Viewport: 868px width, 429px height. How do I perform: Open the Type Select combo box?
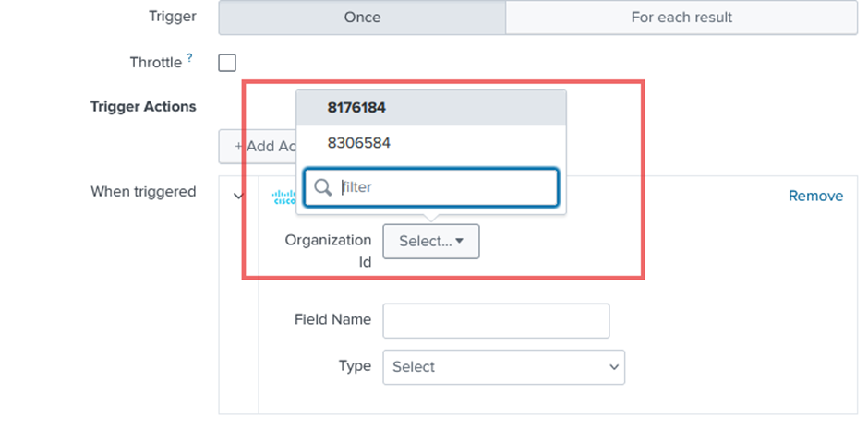[503, 366]
